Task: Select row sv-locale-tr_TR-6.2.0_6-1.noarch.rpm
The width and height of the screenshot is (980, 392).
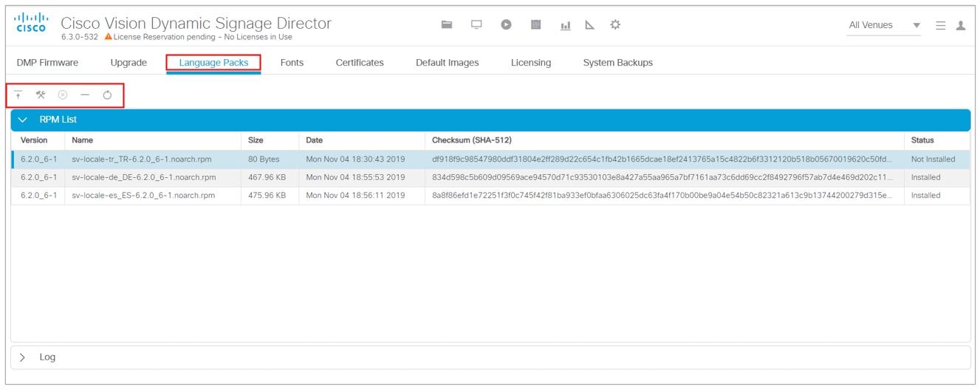Action: point(491,159)
